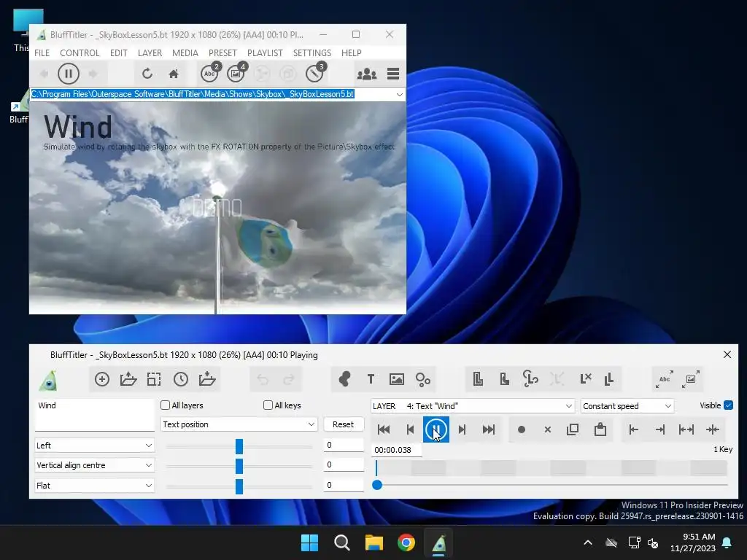Click the delete layer L-with-x icon
Viewport: 747px width, 560px height.
[586, 379]
